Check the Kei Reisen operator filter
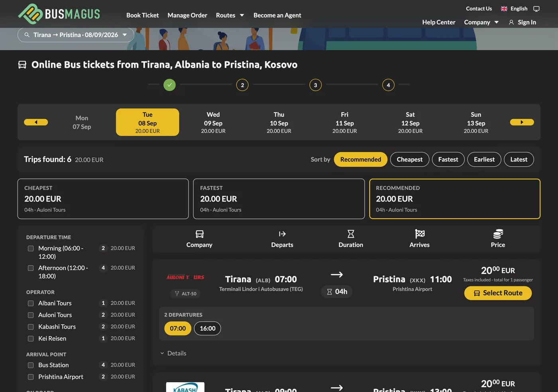This screenshot has width=558, height=392. tap(31, 339)
